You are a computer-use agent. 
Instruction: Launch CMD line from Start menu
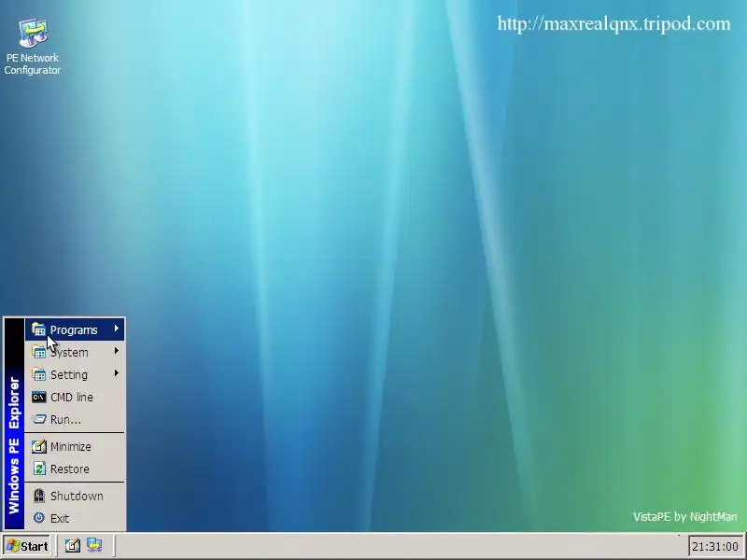point(75,397)
